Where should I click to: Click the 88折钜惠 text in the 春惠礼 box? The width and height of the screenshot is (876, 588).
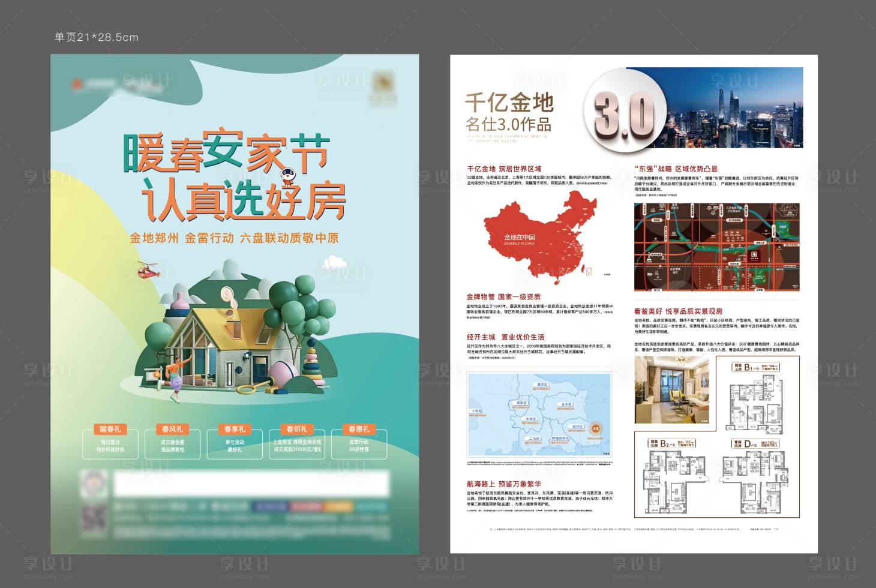coord(359,449)
